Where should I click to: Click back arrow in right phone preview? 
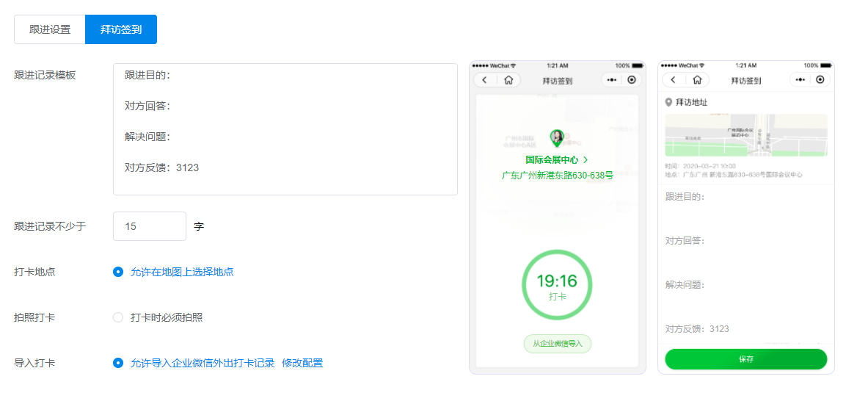(674, 80)
